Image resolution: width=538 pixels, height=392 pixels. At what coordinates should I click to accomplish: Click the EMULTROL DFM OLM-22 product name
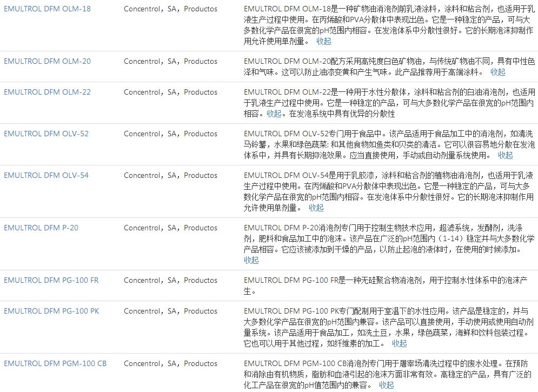point(47,92)
